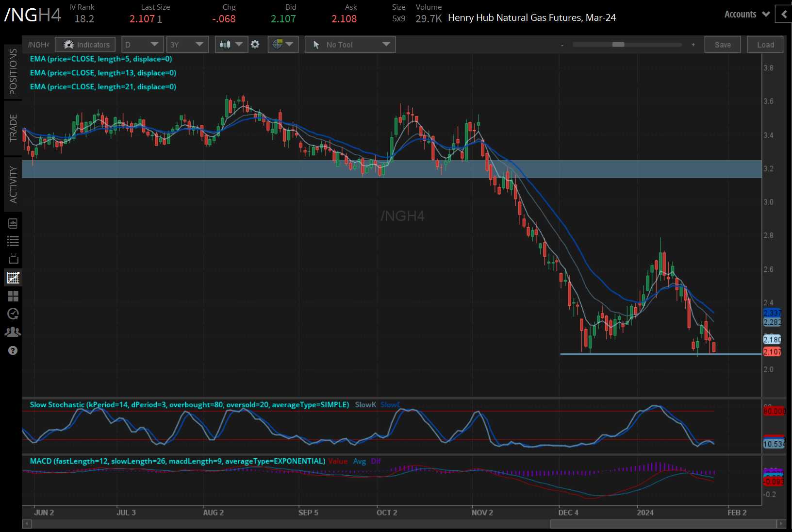This screenshot has height=532, width=792.
Task: Click the clock history icon in sidebar
Action: 13,314
